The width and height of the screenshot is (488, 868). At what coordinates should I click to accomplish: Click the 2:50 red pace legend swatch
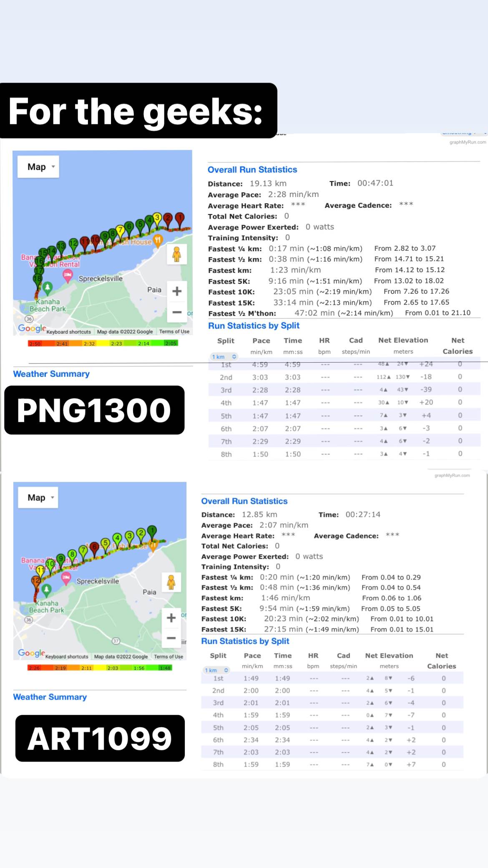pyautogui.click(x=35, y=343)
